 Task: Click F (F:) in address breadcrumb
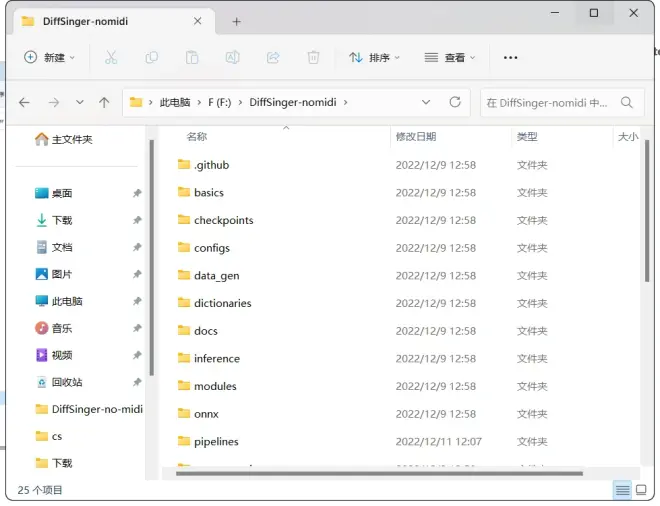point(219,102)
